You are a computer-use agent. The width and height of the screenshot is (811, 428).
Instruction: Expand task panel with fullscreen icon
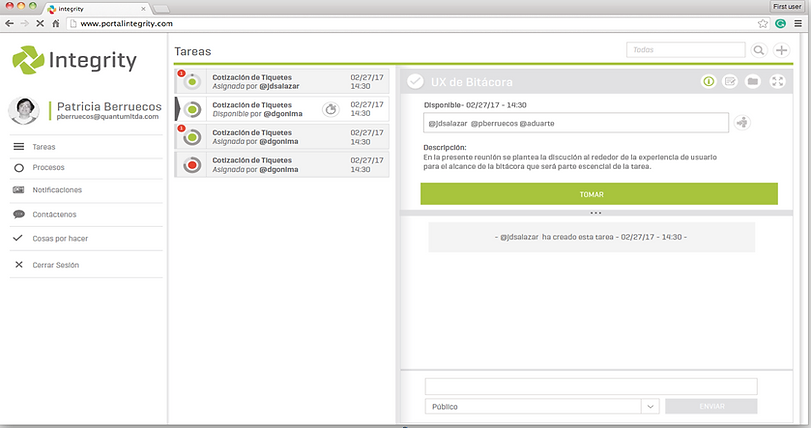click(x=777, y=81)
